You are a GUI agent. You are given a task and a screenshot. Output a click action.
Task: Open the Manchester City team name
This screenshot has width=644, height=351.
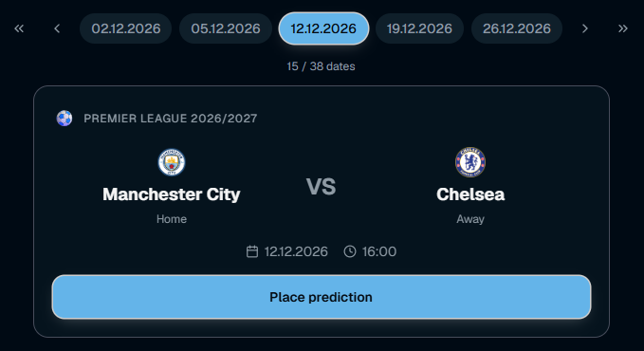click(172, 194)
